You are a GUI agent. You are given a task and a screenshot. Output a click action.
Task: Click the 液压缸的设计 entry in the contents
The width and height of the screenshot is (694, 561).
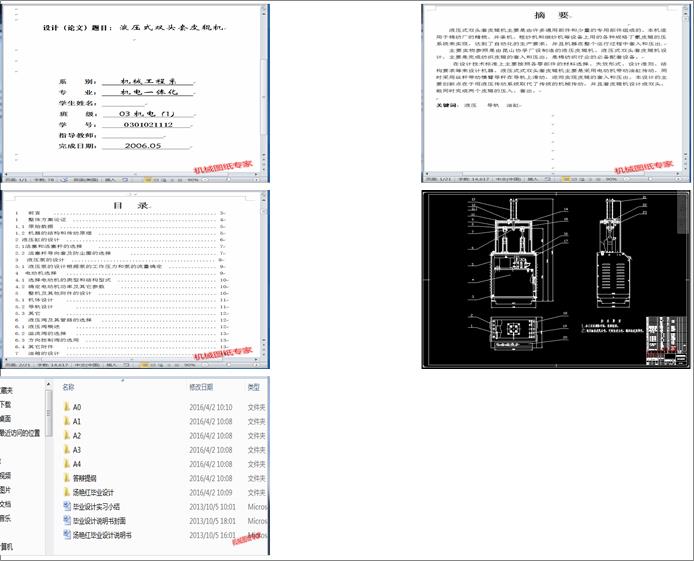tap(122, 239)
